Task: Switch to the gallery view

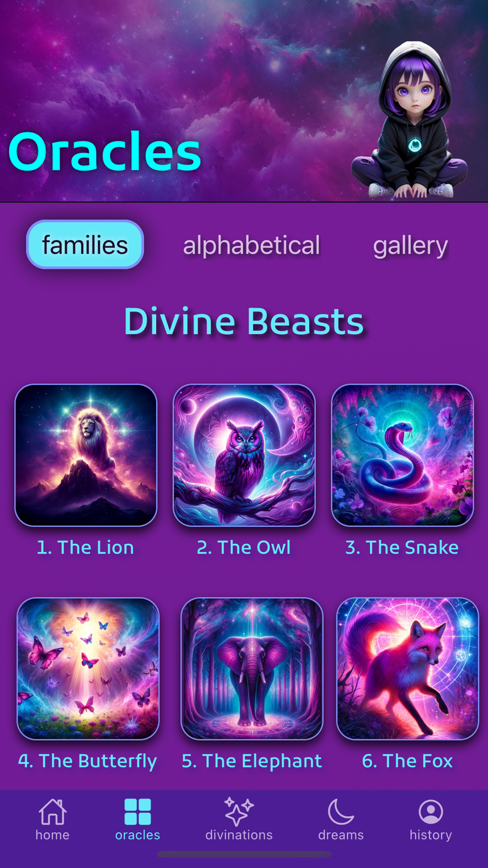Action: (x=410, y=246)
